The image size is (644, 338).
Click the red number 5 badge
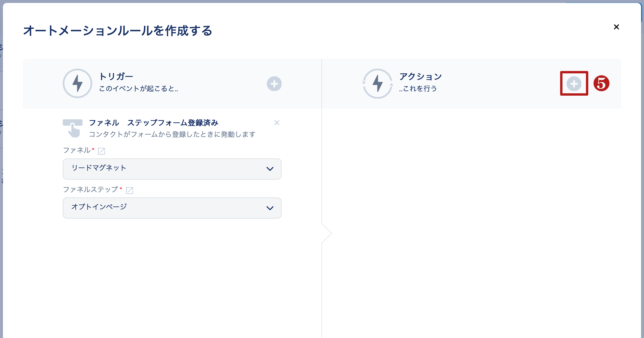click(601, 83)
